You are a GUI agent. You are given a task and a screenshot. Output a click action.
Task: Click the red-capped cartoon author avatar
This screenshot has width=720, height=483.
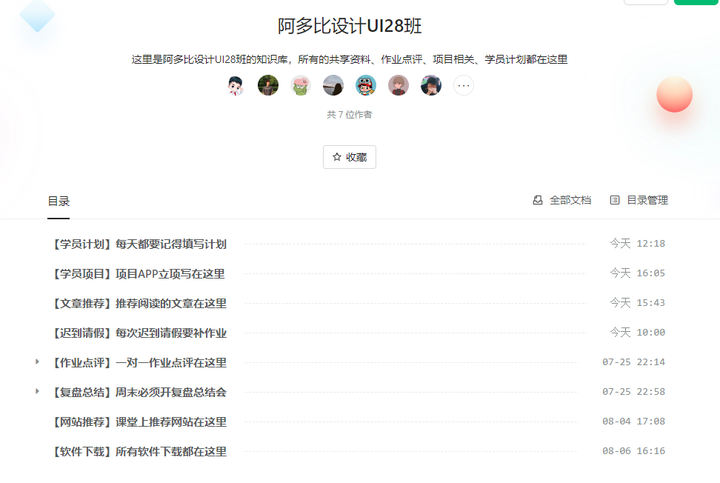point(366,85)
